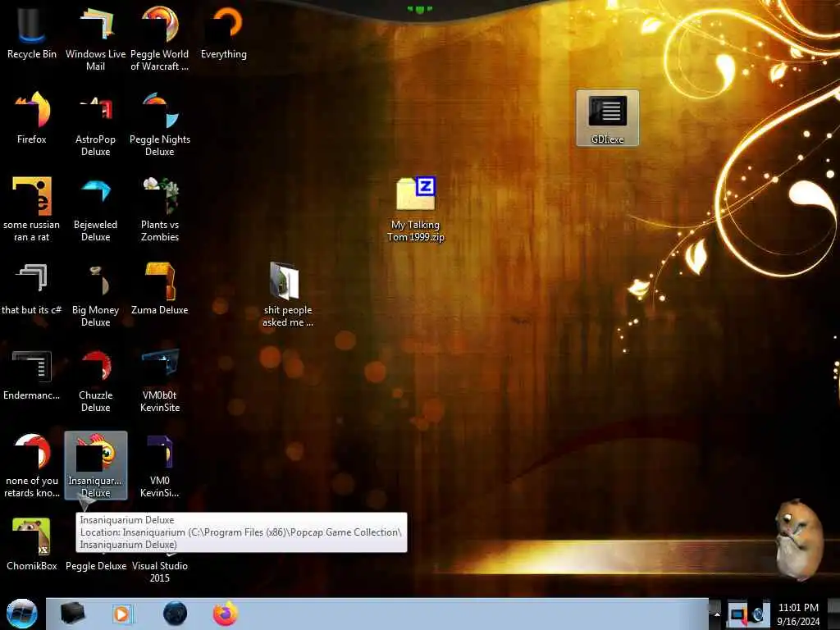840x630 pixels.
Task: Select Bejeweled Deluxe shortcut
Action: pyautogui.click(x=95, y=209)
